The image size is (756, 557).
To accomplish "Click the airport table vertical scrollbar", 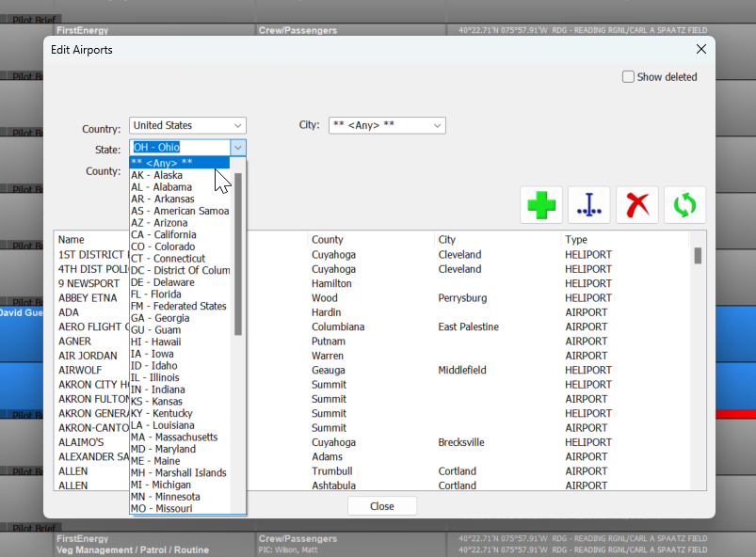I will pyautogui.click(x=698, y=358).
